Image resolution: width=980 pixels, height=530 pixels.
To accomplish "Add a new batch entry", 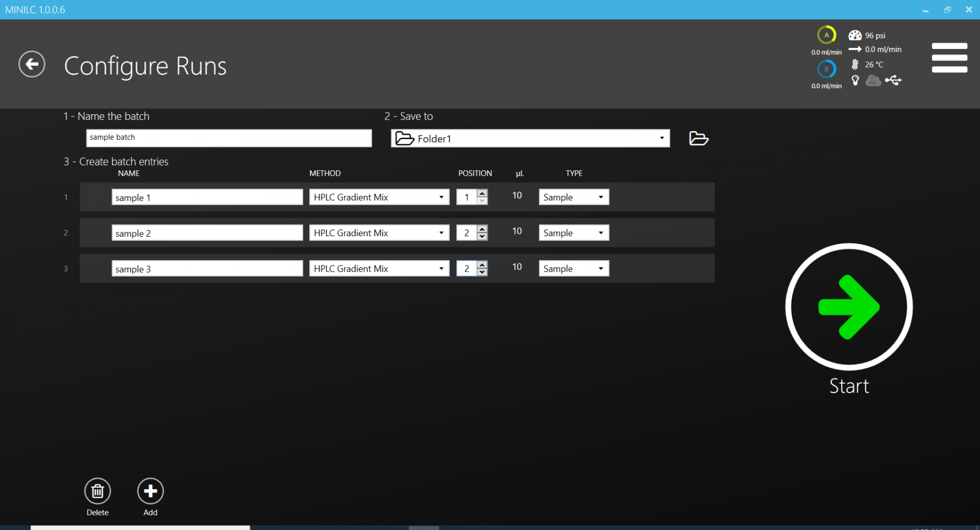I will 150,491.
